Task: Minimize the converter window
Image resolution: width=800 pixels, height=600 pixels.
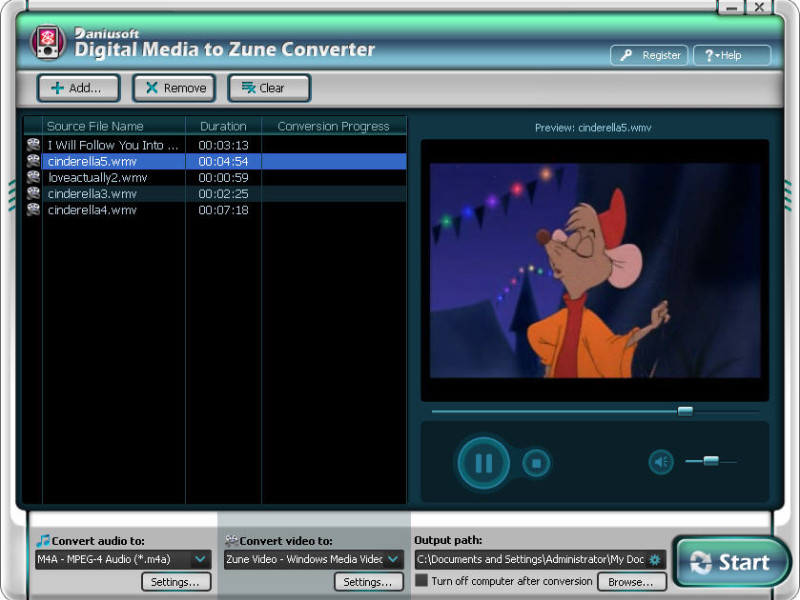Action: point(732,8)
